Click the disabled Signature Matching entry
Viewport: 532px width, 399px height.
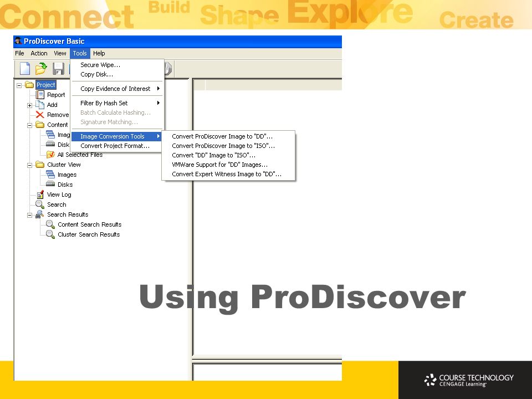coord(117,122)
